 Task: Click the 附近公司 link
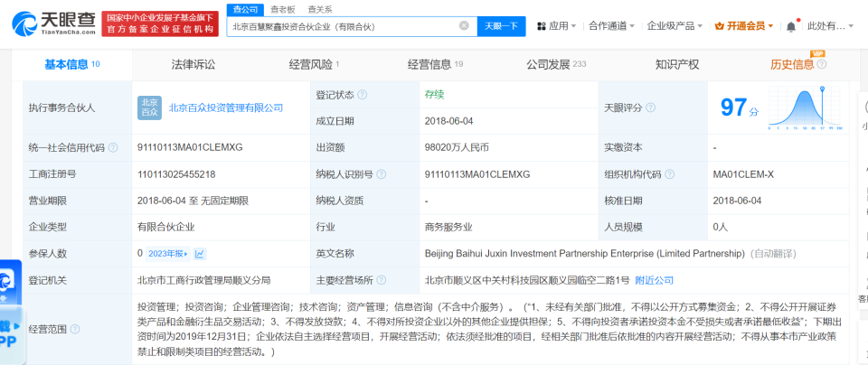(655, 280)
